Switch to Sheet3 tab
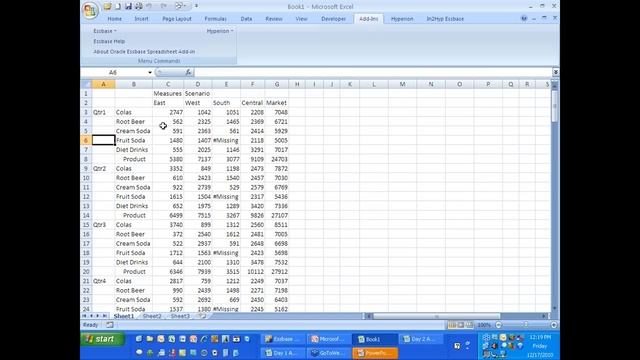This screenshot has height=360, width=640. 180,316
